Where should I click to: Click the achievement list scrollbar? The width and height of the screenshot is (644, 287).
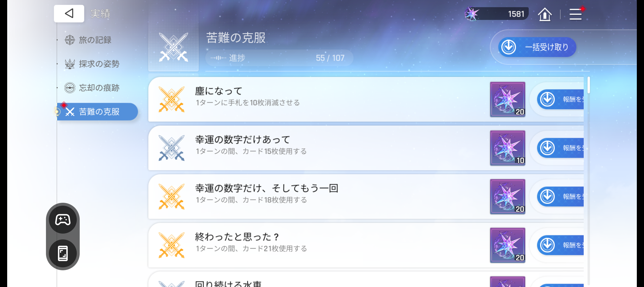tap(589, 85)
